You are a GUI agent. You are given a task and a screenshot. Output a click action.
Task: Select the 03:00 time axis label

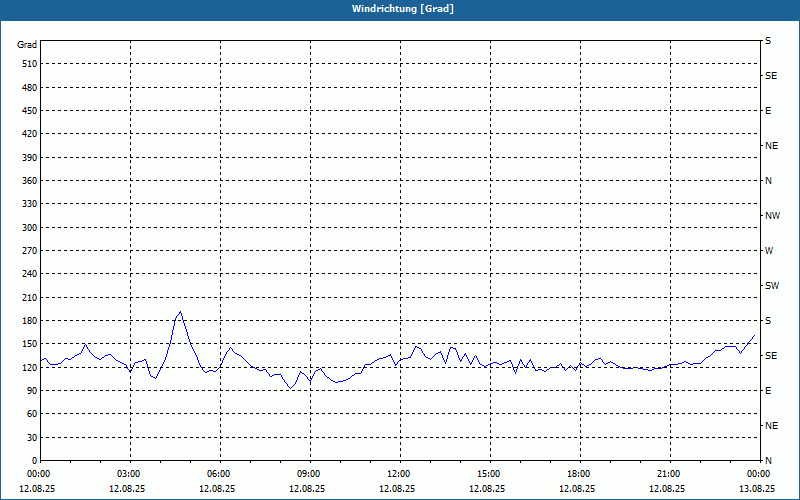[131, 474]
